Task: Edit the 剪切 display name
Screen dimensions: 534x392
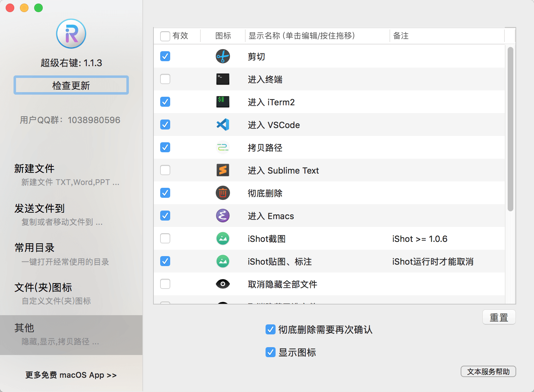Action: [256, 57]
